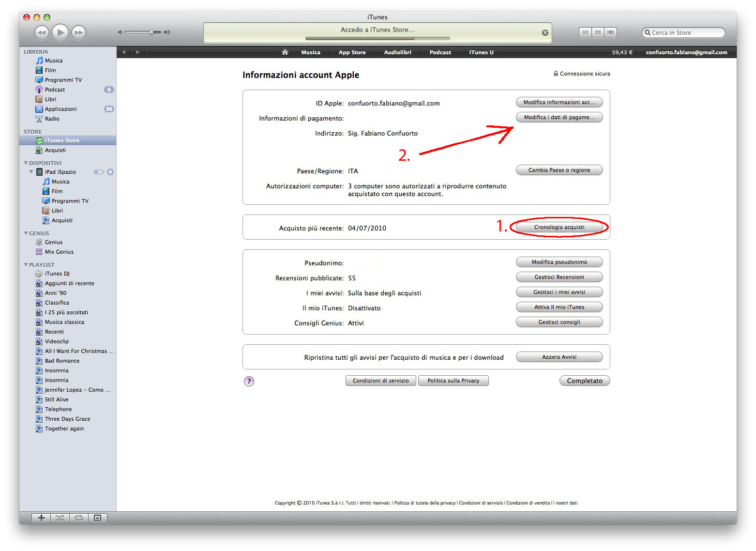Select Musica in the Libreria sidebar
This screenshot has height=551, width=756.
[68, 61]
